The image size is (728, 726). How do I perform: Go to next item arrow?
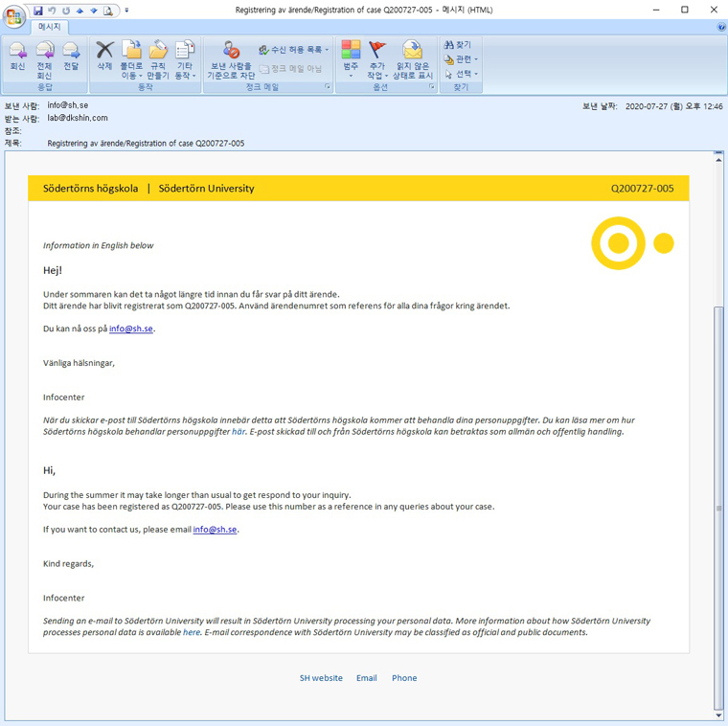(94, 11)
